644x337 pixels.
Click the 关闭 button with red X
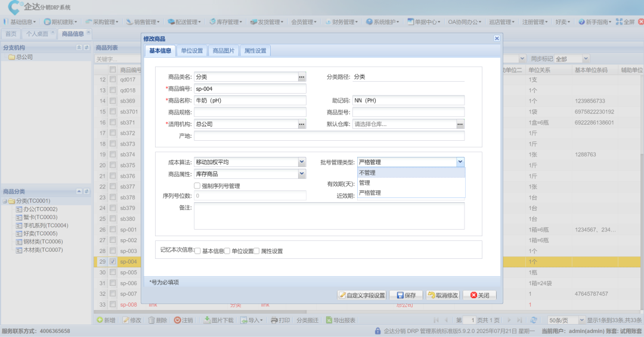pos(479,295)
